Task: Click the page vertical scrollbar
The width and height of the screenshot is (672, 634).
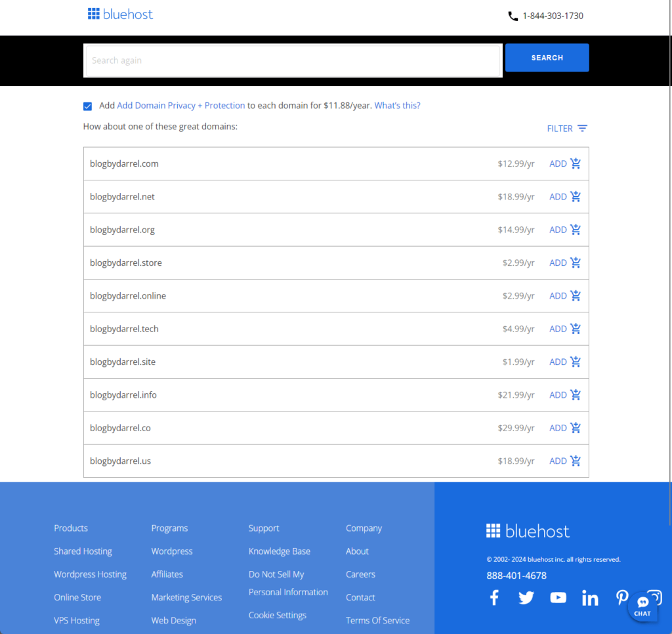Action: [670, 263]
